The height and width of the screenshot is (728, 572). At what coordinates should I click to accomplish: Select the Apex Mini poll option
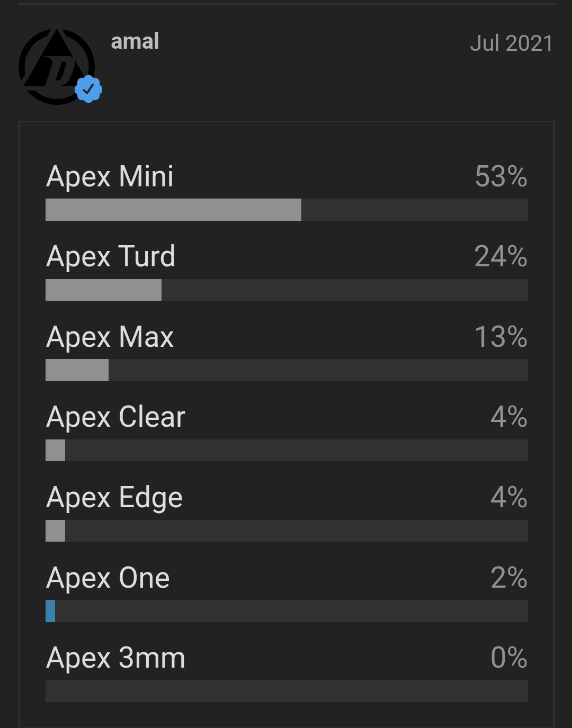coord(287,191)
